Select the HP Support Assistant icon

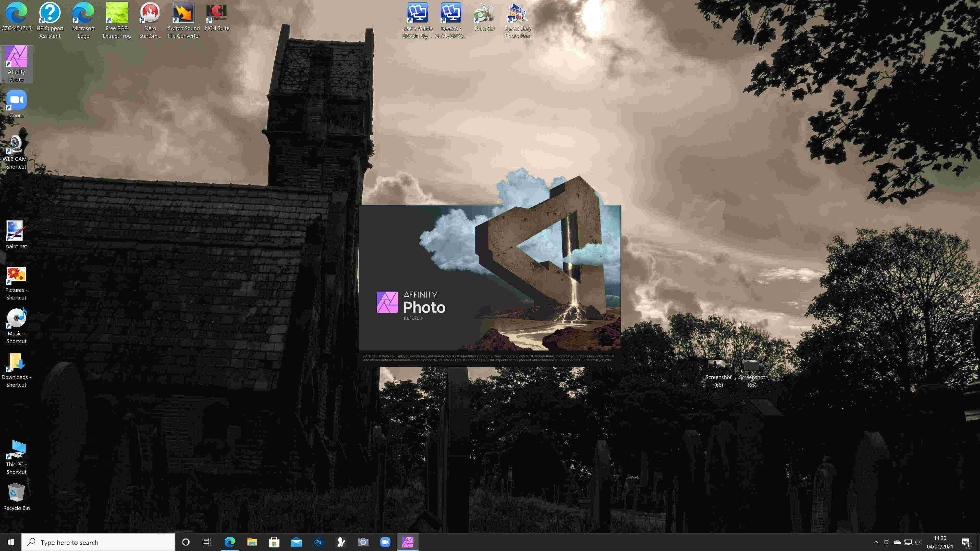pyautogui.click(x=50, y=20)
